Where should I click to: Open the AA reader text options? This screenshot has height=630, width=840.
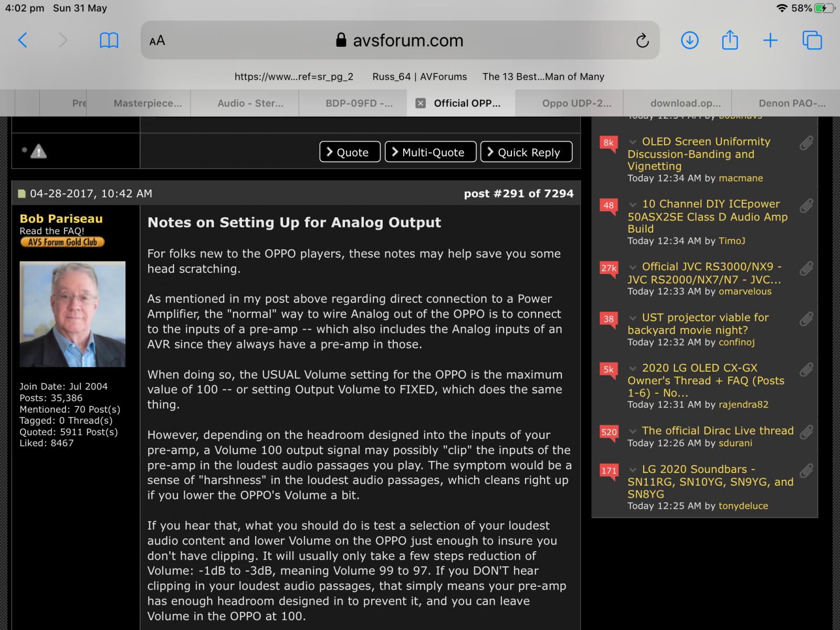pyautogui.click(x=157, y=40)
